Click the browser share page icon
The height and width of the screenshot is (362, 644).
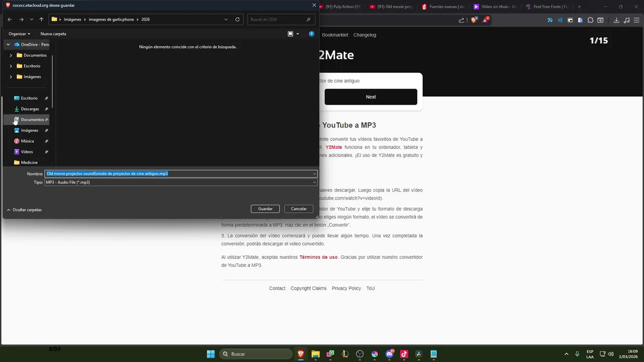tap(461, 20)
